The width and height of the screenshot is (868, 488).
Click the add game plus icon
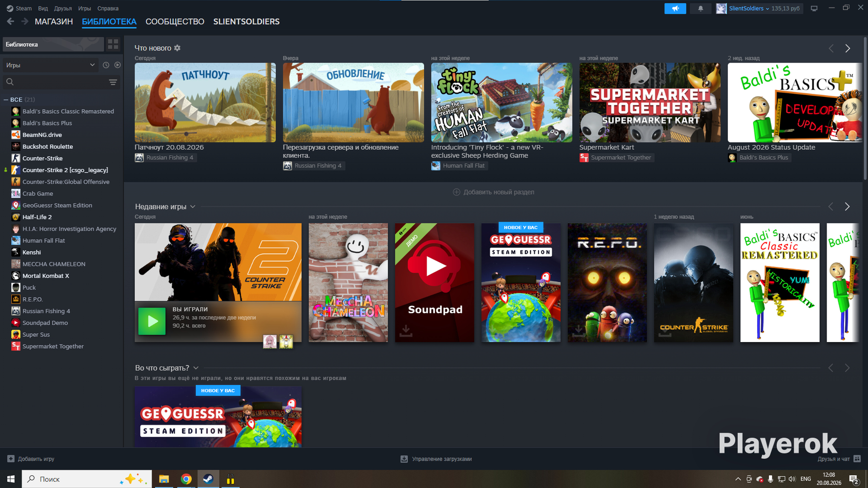[11, 459]
